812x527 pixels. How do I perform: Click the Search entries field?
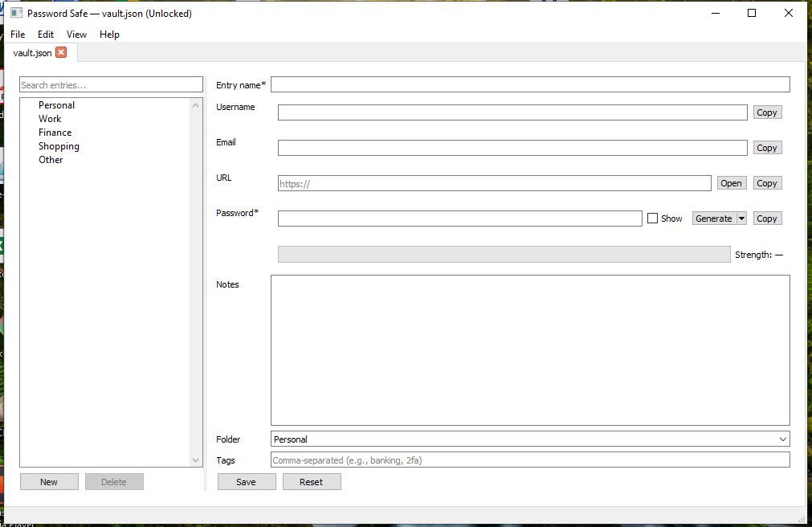(x=111, y=84)
